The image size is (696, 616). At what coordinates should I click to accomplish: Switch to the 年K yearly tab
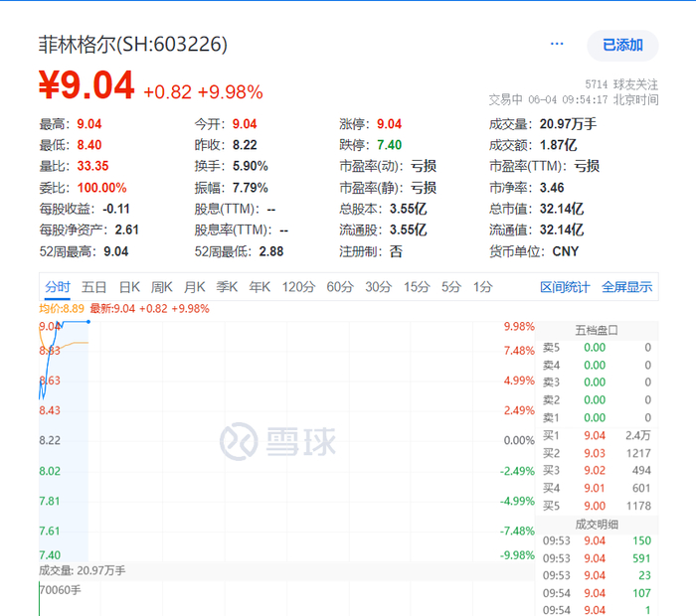click(260, 287)
